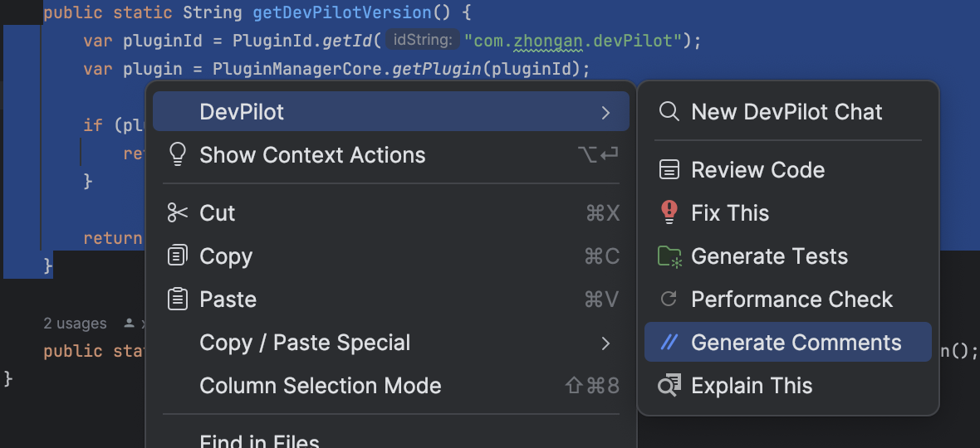Expand Copy / Paste Special submenu chevron
980x448 pixels.
pyautogui.click(x=605, y=343)
